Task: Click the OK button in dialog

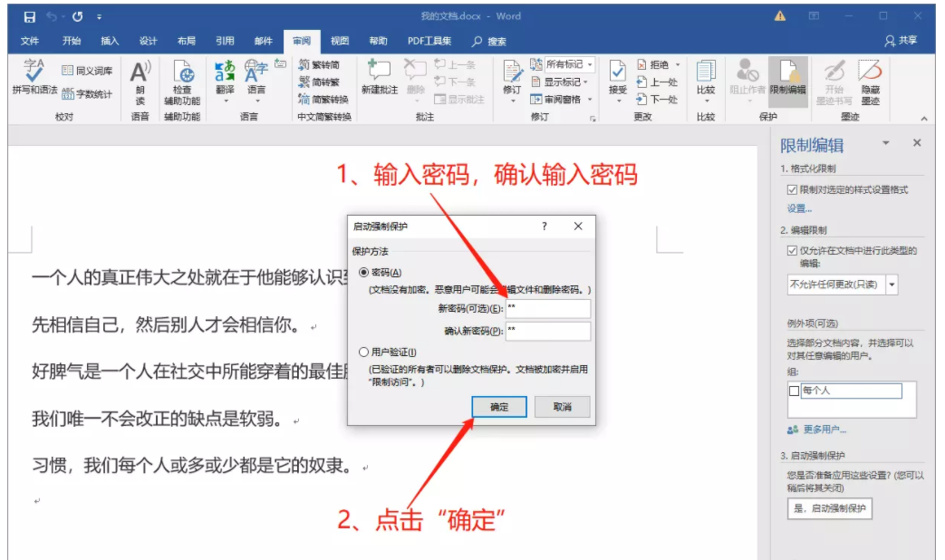Action: pyautogui.click(x=499, y=407)
